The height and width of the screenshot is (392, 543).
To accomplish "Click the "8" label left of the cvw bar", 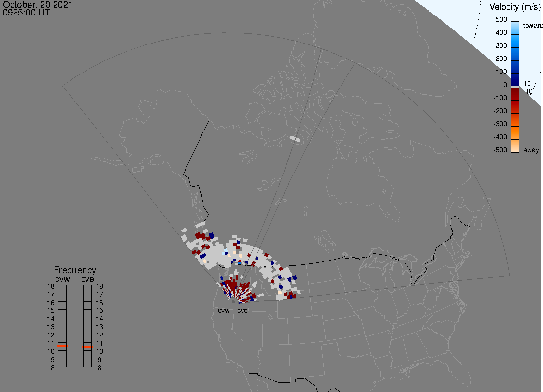I will point(53,368).
